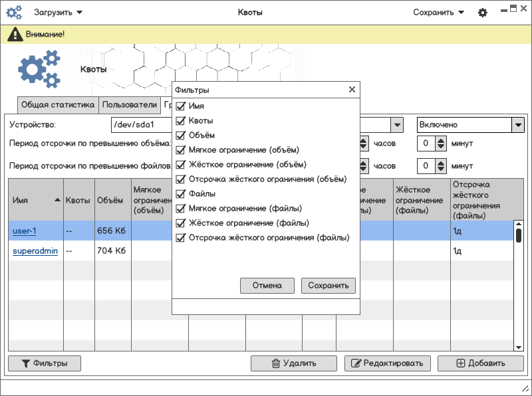Click the table scrollbar down arrow
Screen dimensions: 532x396
pos(519,347)
